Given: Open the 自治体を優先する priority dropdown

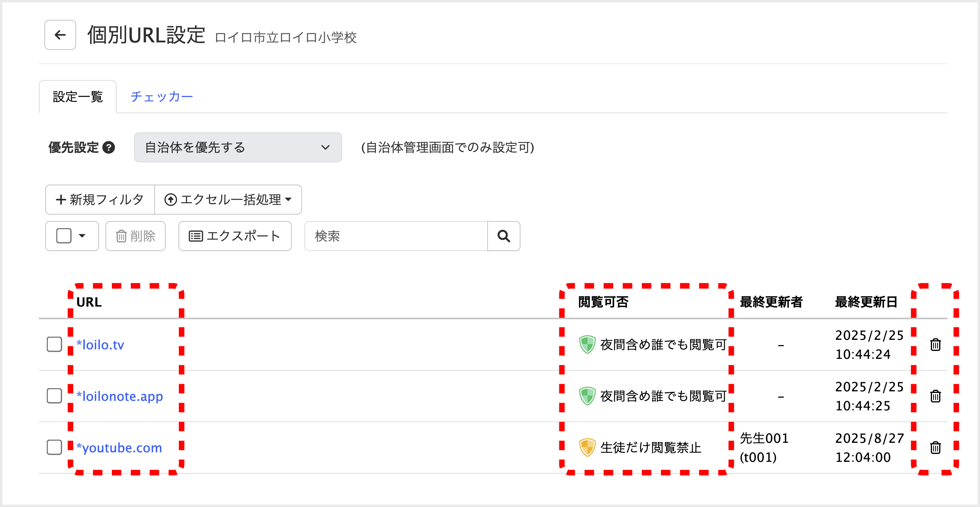Looking at the screenshot, I should (x=238, y=147).
